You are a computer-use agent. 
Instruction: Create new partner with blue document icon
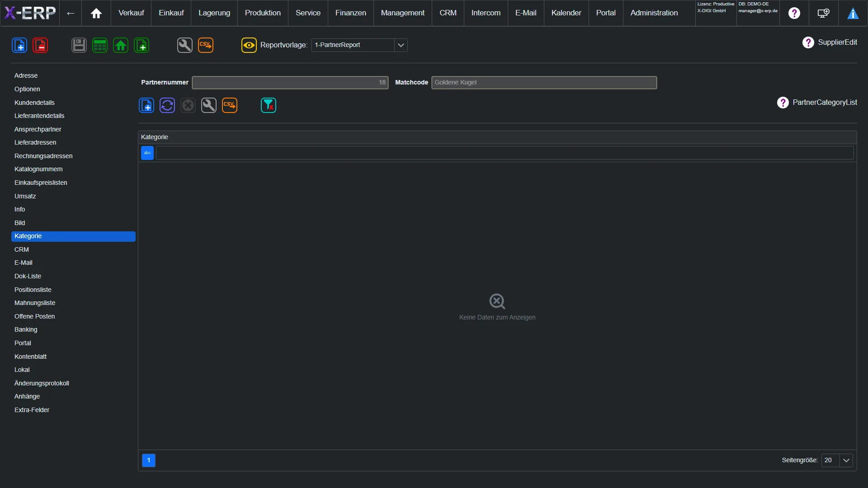point(19,45)
